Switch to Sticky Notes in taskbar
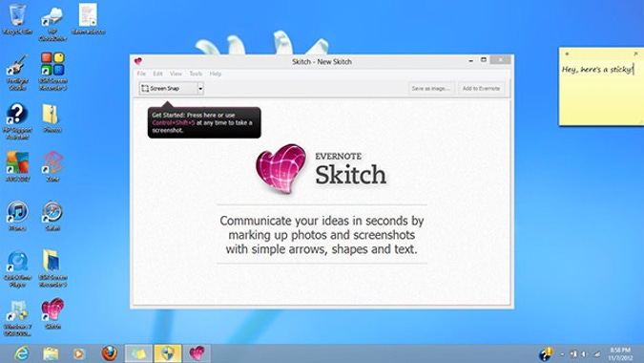This screenshot has width=644, height=363. 138,353
